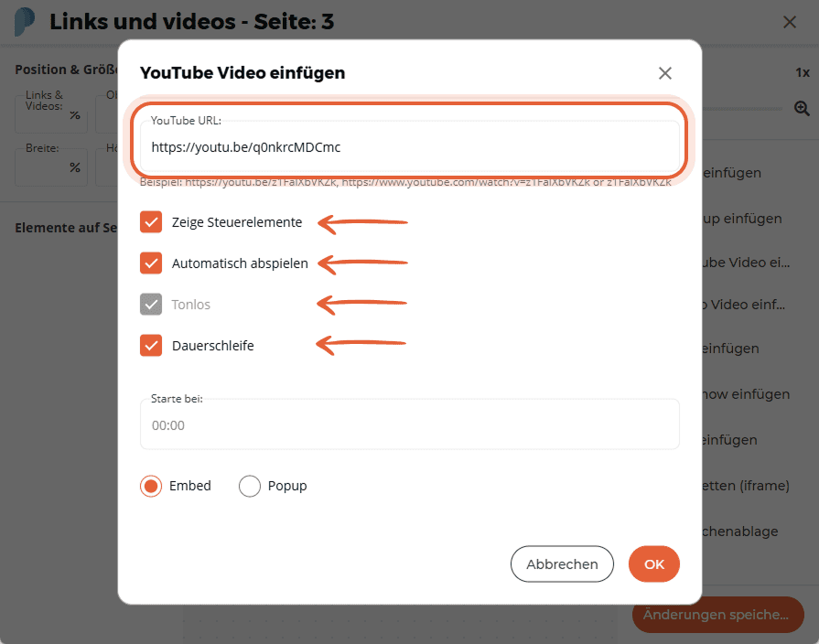Click the Links & Videos percent field

pos(51,115)
